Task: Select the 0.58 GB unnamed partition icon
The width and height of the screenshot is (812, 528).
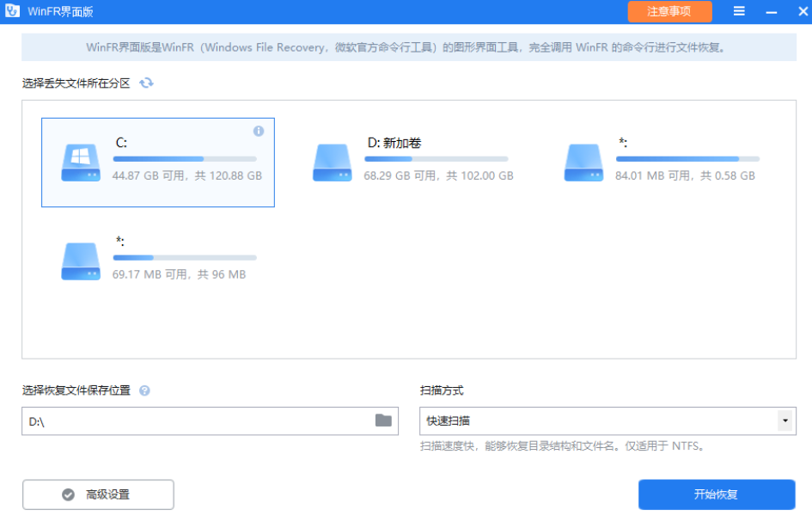Action: [x=583, y=163]
